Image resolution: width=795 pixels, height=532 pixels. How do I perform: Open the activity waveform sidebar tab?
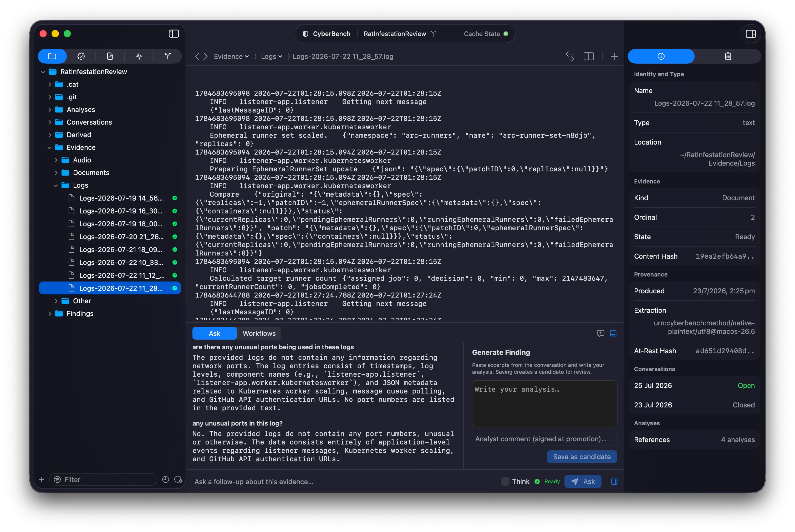coord(139,56)
